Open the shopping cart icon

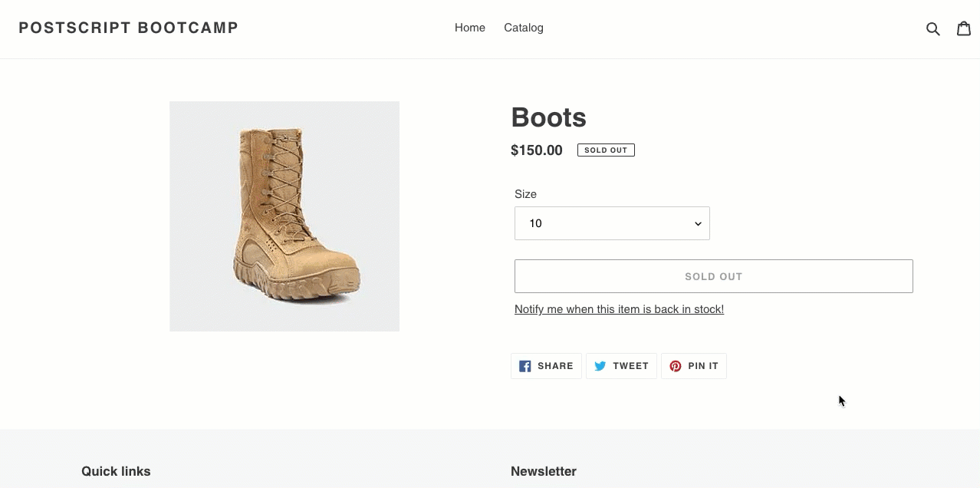(964, 28)
